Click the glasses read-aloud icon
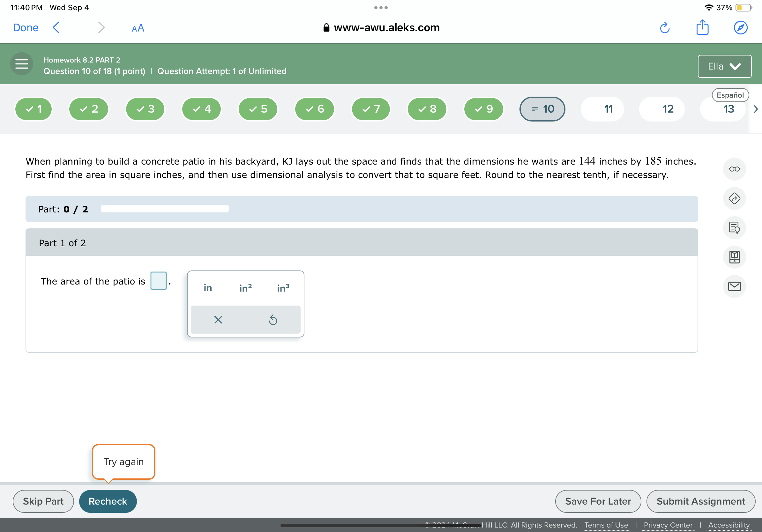The width and height of the screenshot is (762, 532). 734,169
